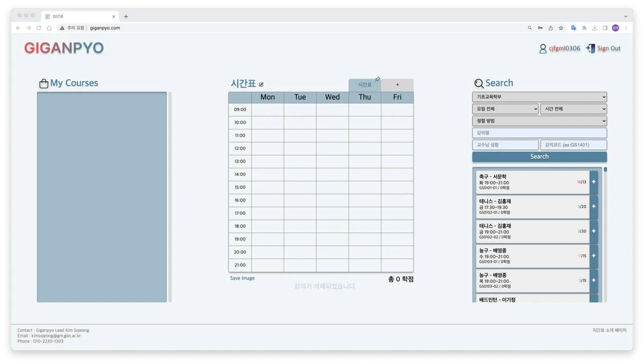Open the extensions puzzle icon
This screenshot has height=364, width=644.
click(x=584, y=28)
